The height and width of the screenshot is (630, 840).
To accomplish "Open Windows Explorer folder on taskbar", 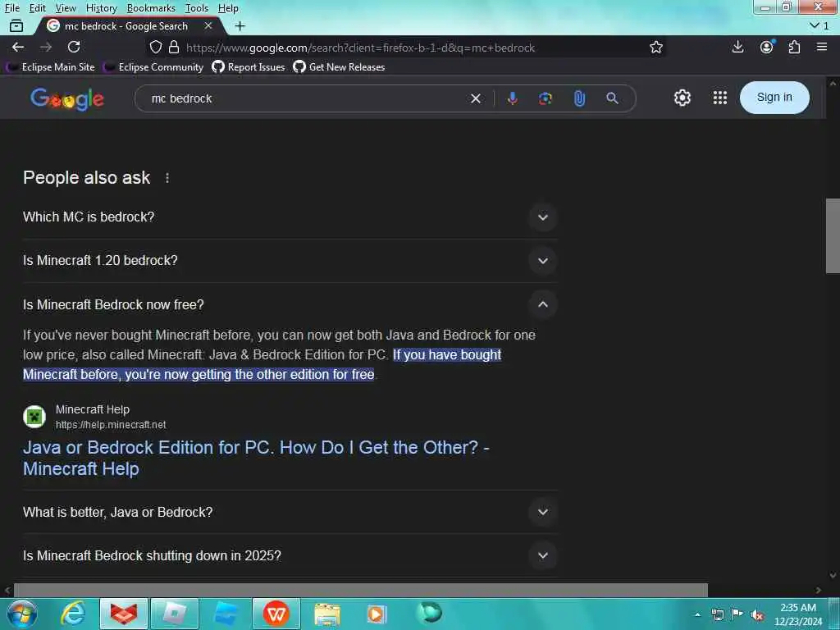I will 326,614.
